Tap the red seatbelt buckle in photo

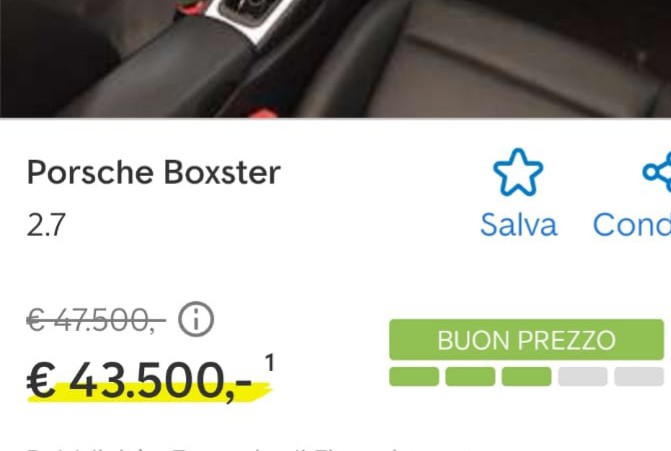[x=264, y=114]
